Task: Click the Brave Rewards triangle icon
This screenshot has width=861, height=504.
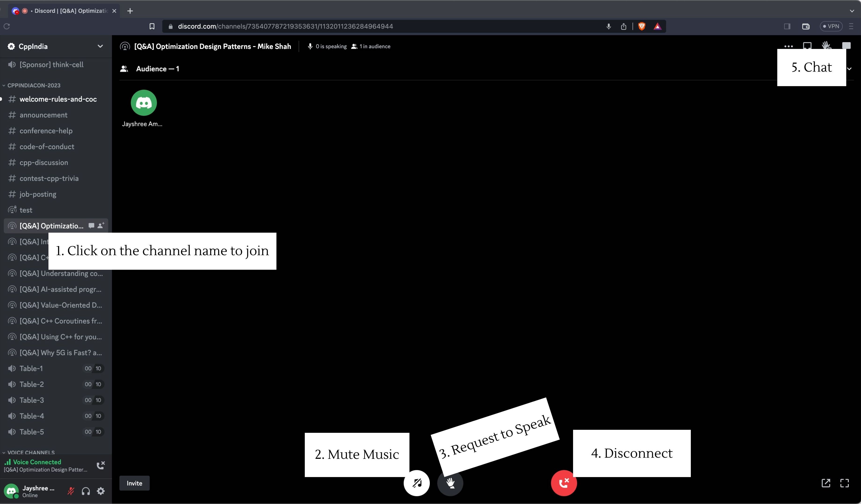Action: point(657,26)
